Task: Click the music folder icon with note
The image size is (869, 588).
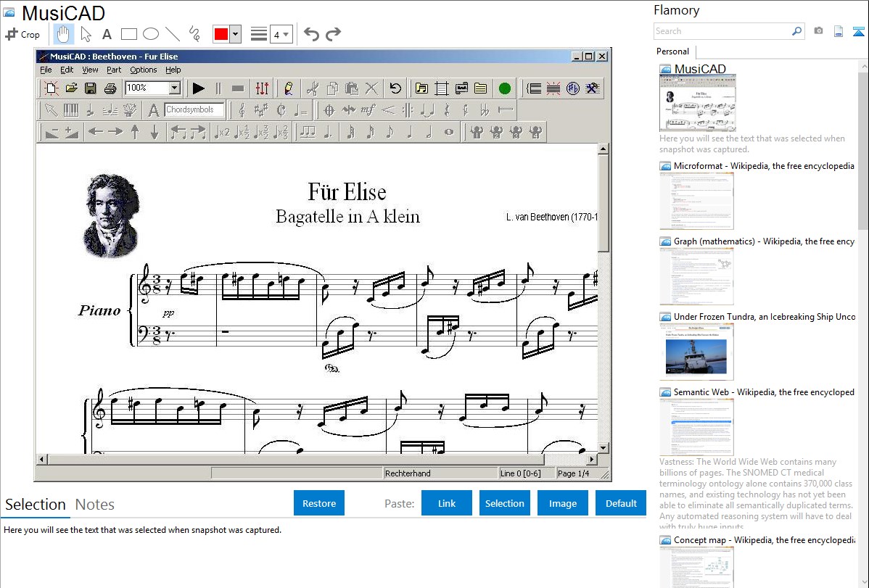Action: pos(421,88)
